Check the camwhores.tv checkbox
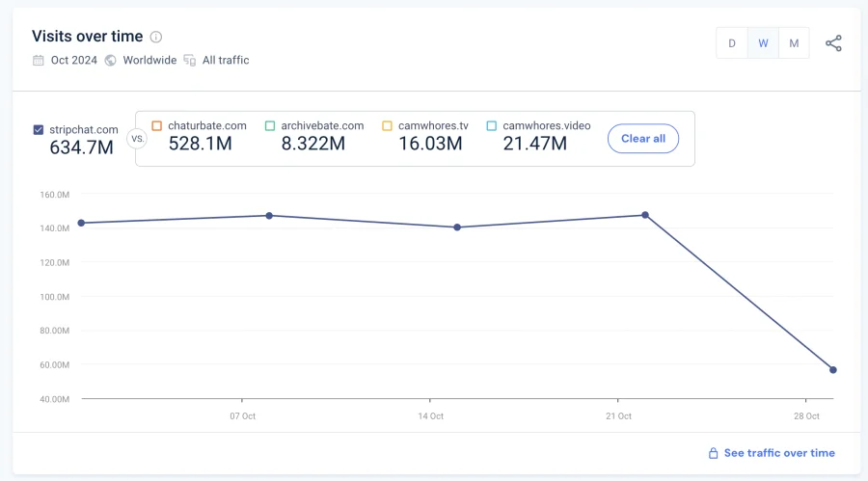Image resolution: width=868 pixels, height=481 pixels. click(x=388, y=125)
